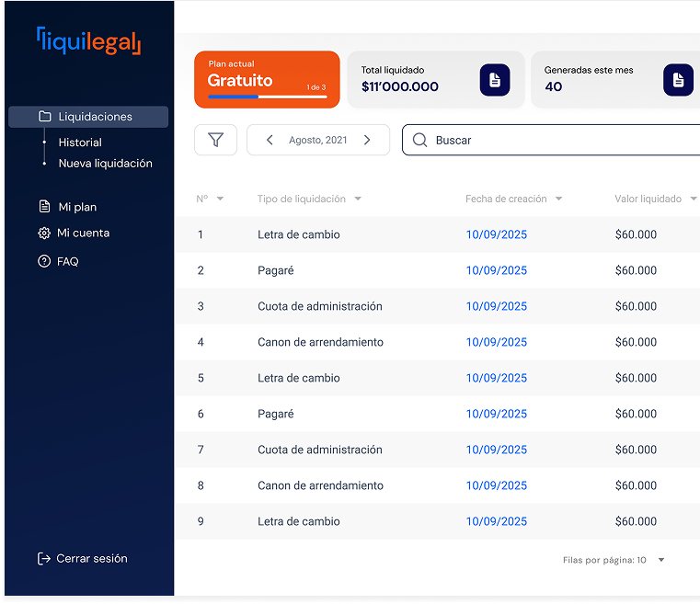Image resolution: width=700 pixels, height=604 pixels.
Task: Sort by Nº column arrow
Action: (x=220, y=199)
